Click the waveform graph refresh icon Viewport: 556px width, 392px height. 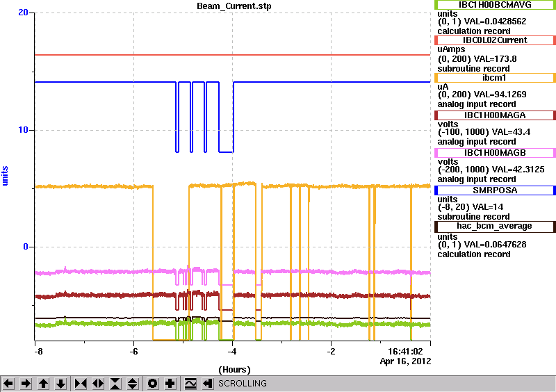click(190, 384)
